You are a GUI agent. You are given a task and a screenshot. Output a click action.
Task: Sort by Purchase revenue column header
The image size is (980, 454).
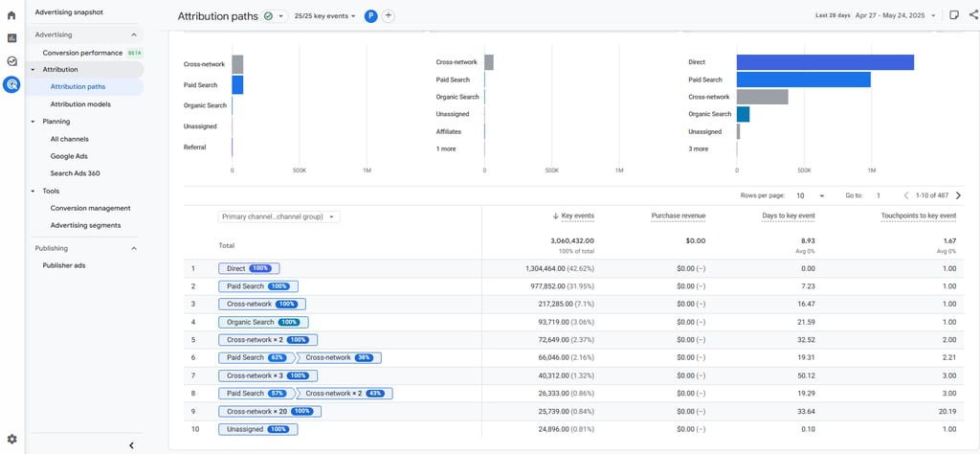pos(679,216)
